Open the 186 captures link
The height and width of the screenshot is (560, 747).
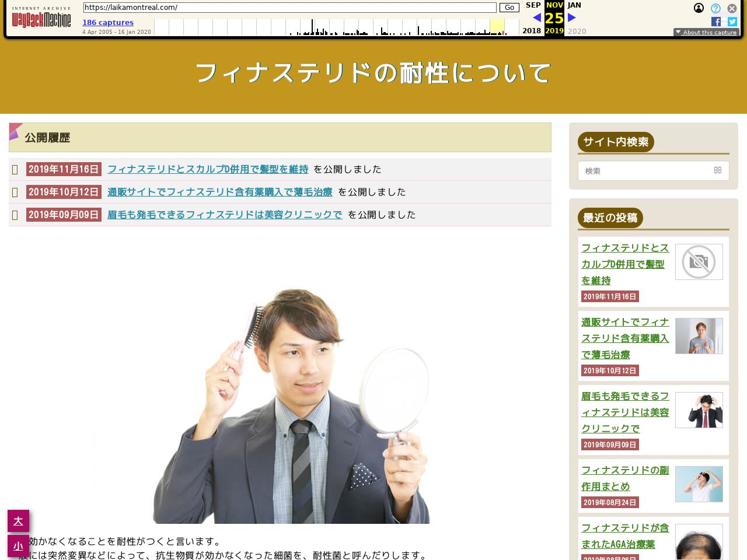[108, 23]
